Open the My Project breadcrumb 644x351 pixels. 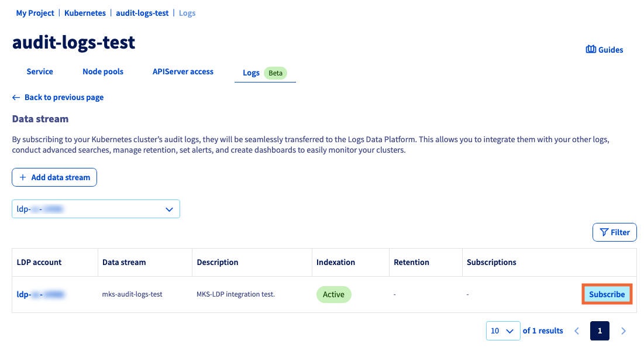tap(35, 12)
